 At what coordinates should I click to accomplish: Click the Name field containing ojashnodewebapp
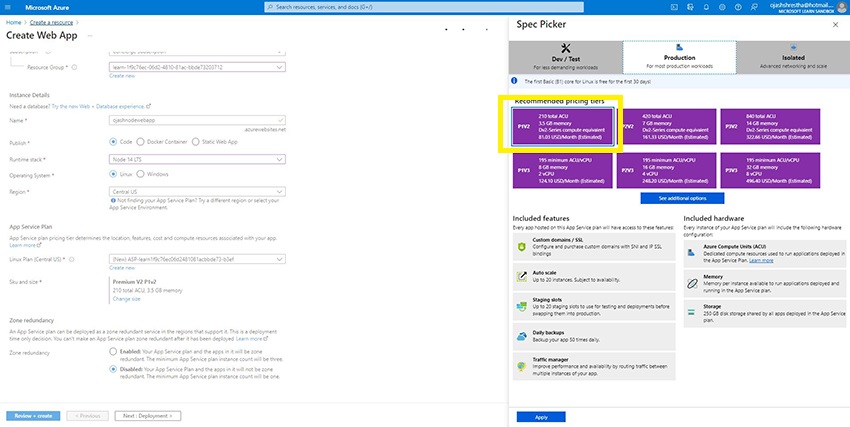197,120
